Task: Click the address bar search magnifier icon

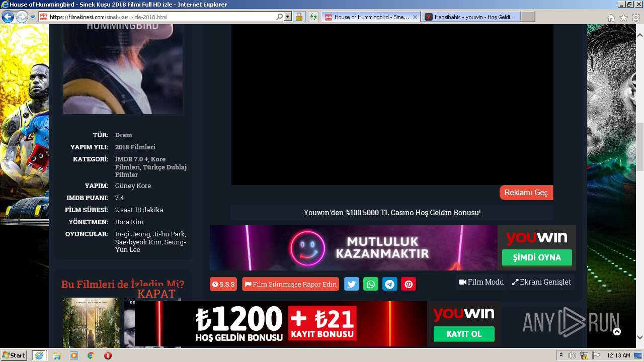Action: 280,17
